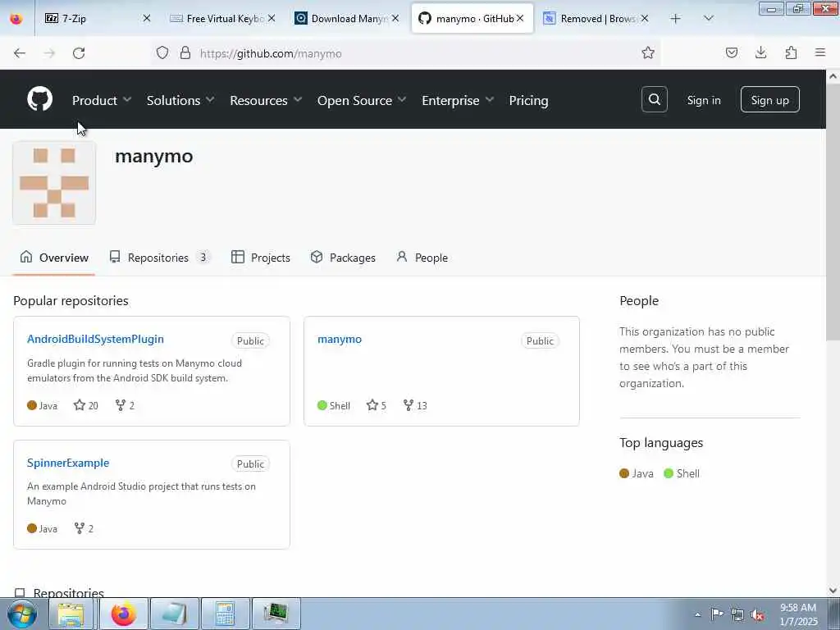Expand the Solutions menu
The height and width of the screenshot is (630, 840).
click(x=180, y=100)
